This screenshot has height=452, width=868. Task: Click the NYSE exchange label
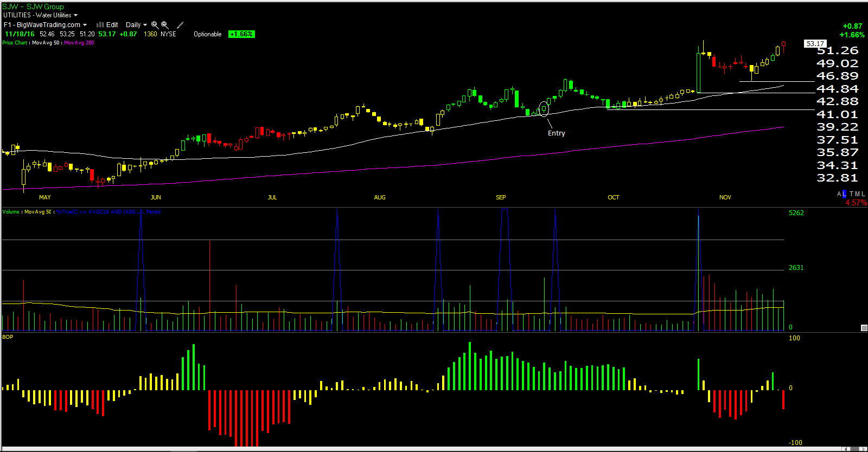click(168, 34)
